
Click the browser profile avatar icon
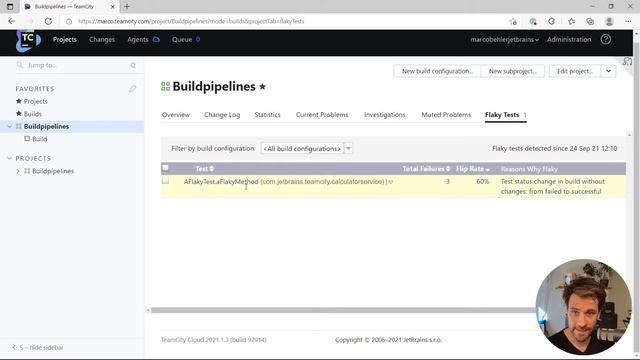coord(609,21)
